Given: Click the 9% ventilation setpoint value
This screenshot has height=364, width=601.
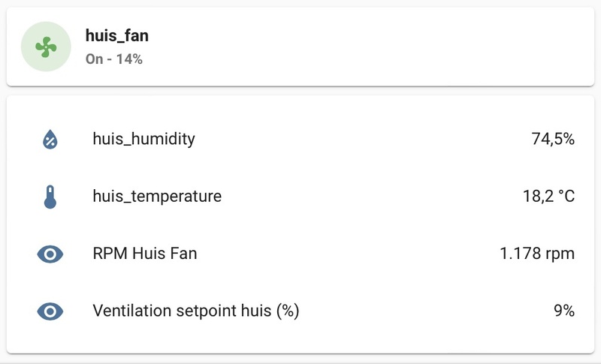Looking at the screenshot, I should tap(564, 311).
